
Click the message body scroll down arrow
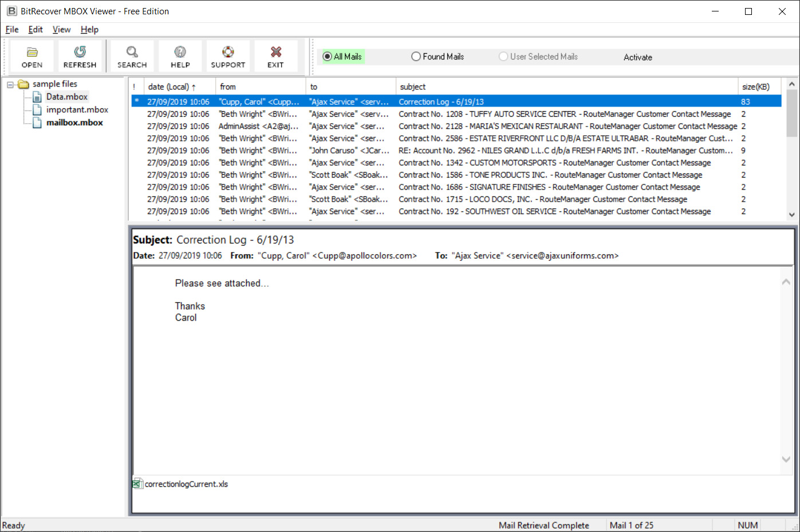click(x=786, y=459)
